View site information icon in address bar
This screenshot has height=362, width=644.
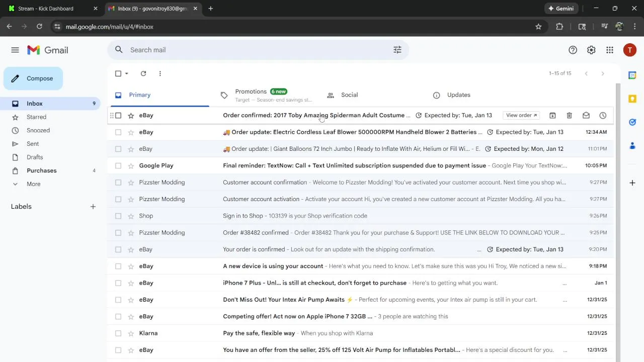click(x=57, y=27)
